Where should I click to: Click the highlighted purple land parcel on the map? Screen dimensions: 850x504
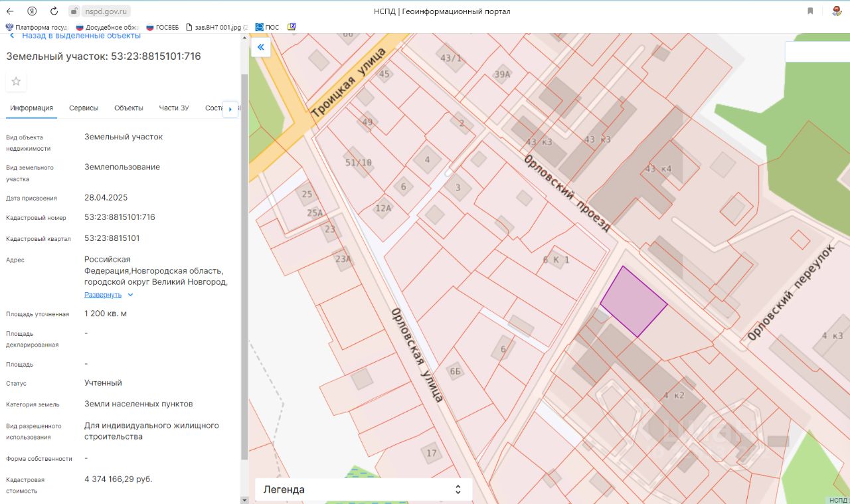pyautogui.click(x=633, y=303)
